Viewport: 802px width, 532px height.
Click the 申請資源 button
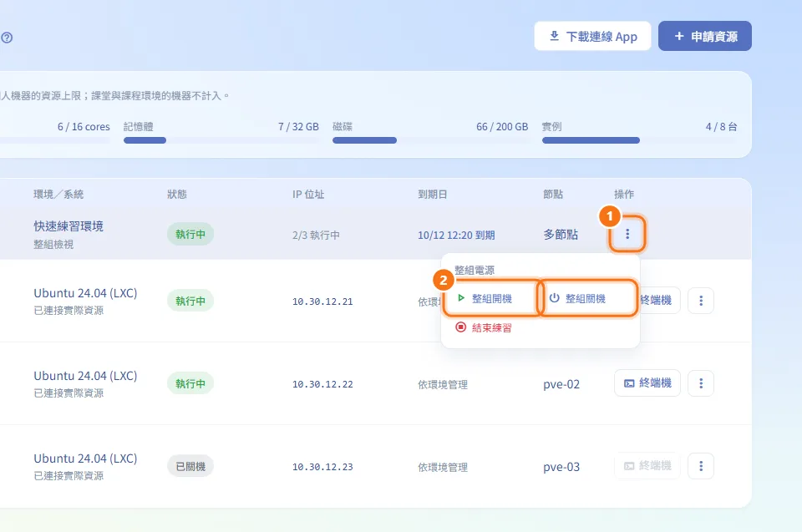click(x=705, y=36)
